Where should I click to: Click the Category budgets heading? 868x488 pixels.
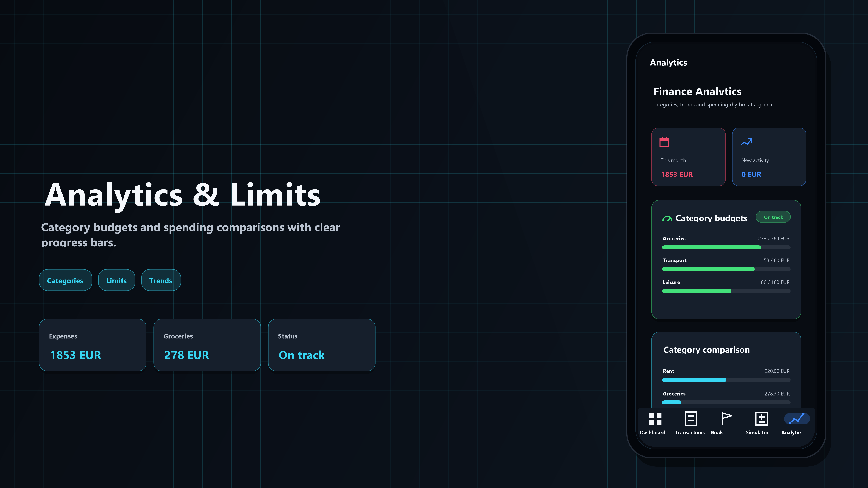711,219
